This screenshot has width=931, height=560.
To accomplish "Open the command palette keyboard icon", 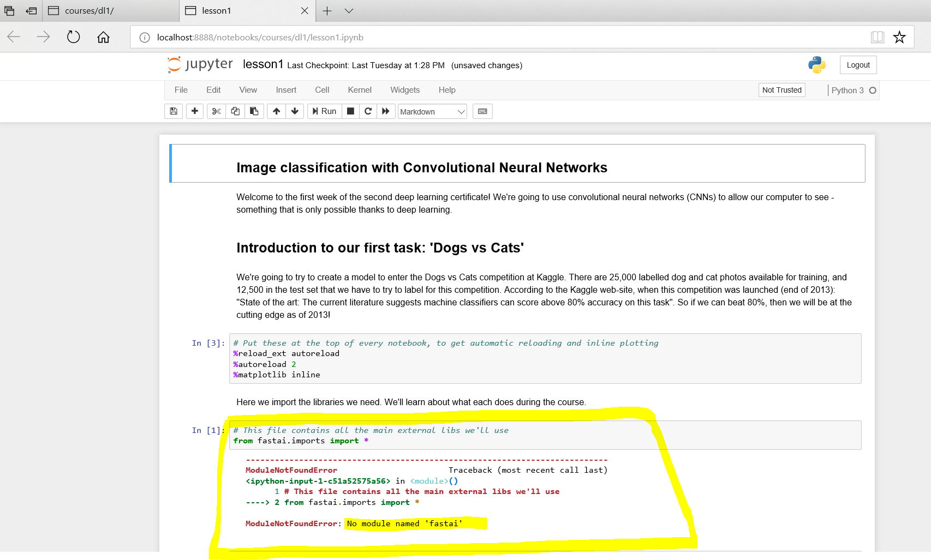I will [x=482, y=111].
